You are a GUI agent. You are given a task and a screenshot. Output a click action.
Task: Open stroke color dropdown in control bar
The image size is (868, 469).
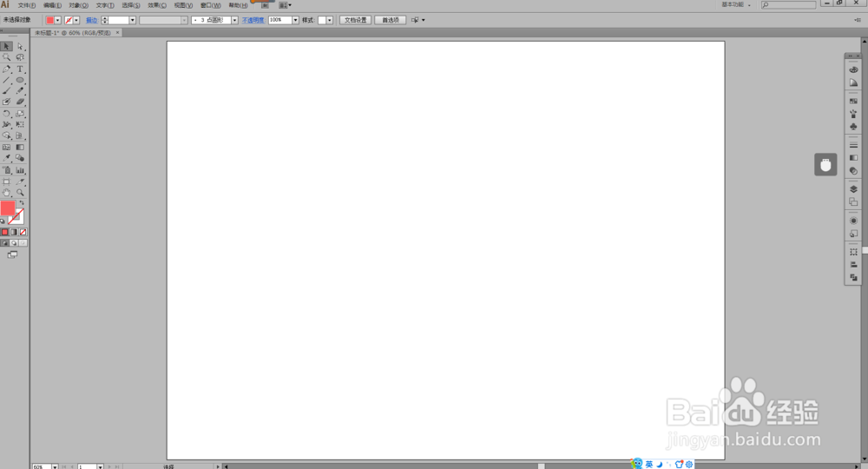click(x=76, y=20)
